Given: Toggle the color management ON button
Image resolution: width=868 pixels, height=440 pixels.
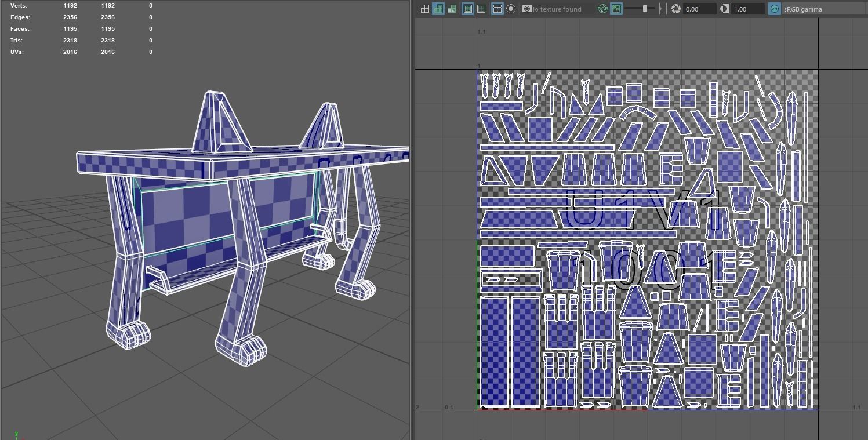Looking at the screenshot, I should coord(774,9).
